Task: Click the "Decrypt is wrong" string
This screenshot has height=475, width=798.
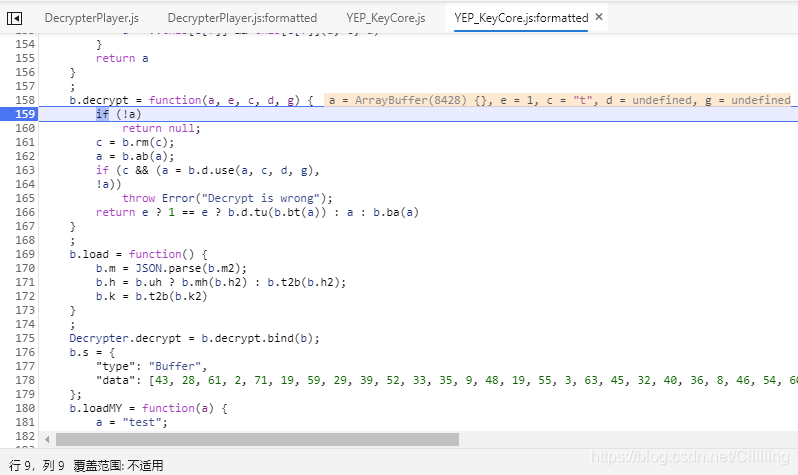Action: coord(261,199)
